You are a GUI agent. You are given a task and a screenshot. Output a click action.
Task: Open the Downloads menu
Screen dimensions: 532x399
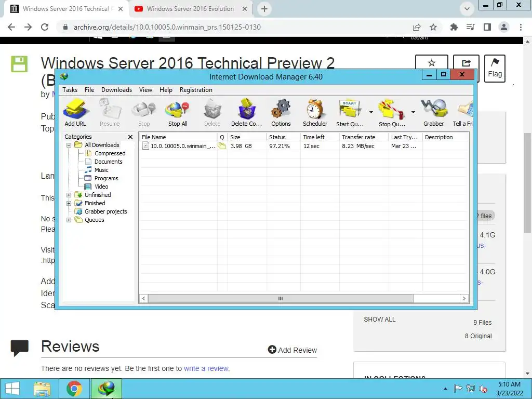[116, 90]
